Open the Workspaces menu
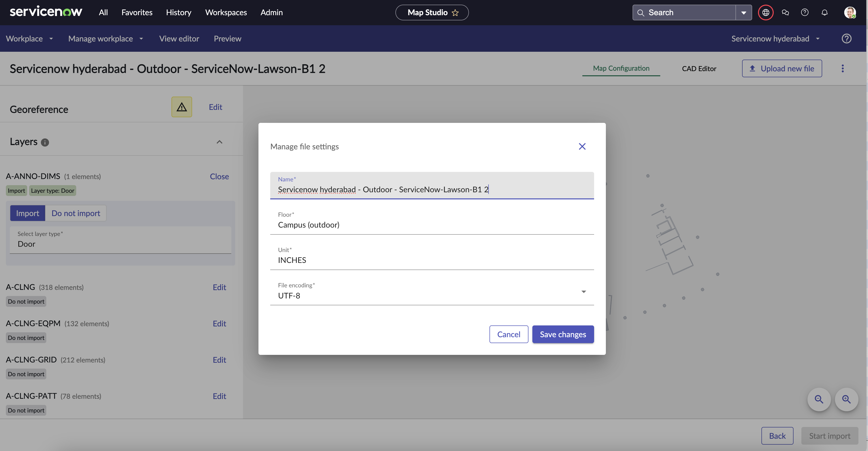This screenshot has width=868, height=451. click(226, 13)
